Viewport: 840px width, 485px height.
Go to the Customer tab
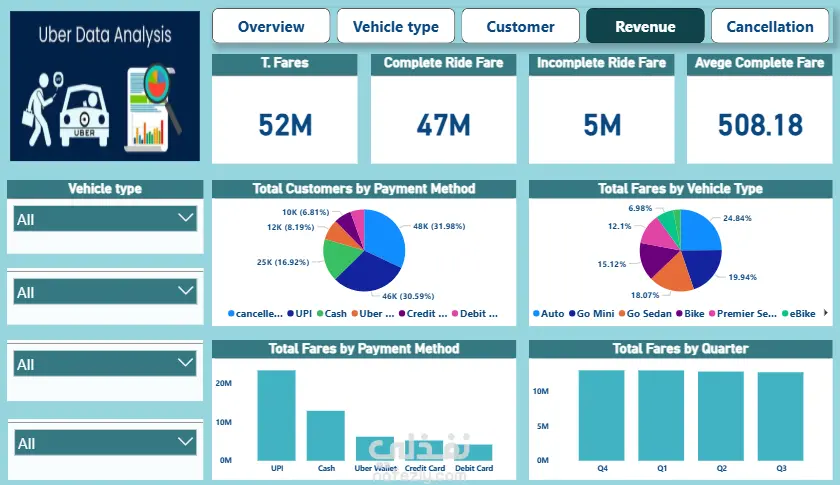pos(520,26)
